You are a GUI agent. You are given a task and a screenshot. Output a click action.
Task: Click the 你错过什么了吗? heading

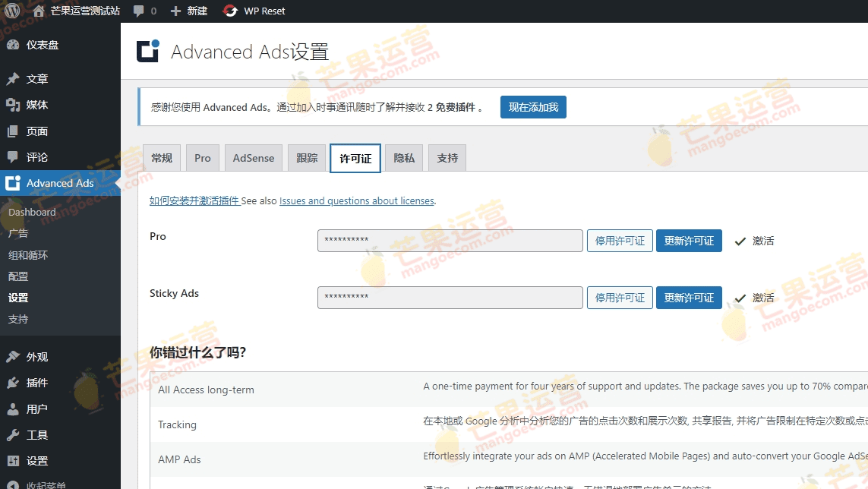pyautogui.click(x=197, y=352)
